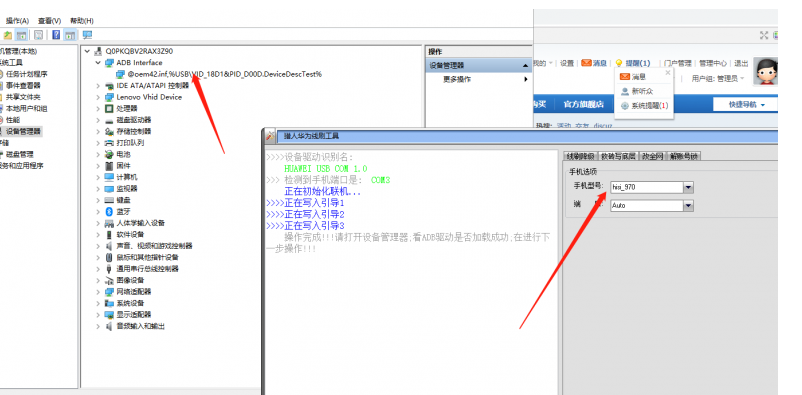The image size is (802, 395).
Task: Click 新听众 in the notification popup
Action: 642,91
